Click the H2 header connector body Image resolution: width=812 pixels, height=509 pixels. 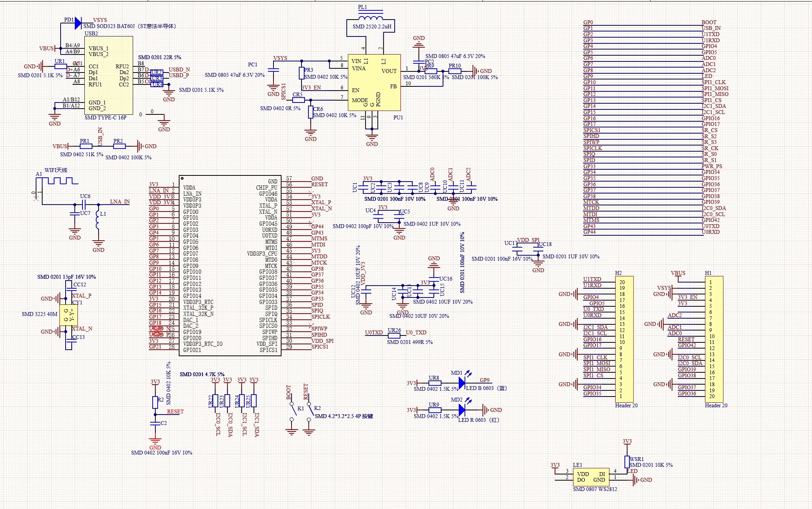coord(624,339)
